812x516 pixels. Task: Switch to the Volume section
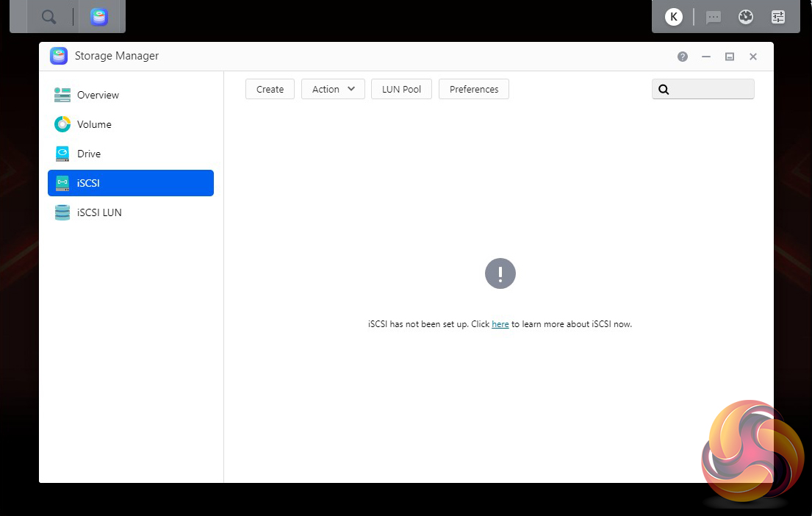(x=131, y=124)
